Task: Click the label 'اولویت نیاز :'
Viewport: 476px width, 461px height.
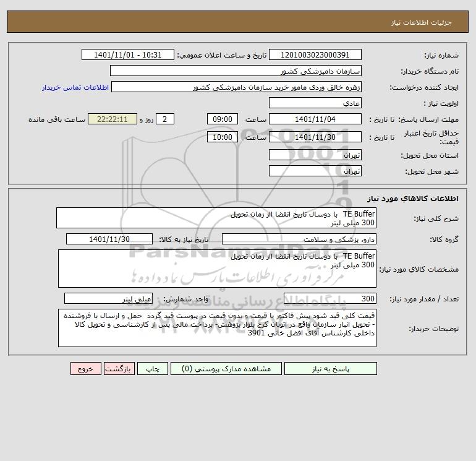Action: pyautogui.click(x=441, y=103)
